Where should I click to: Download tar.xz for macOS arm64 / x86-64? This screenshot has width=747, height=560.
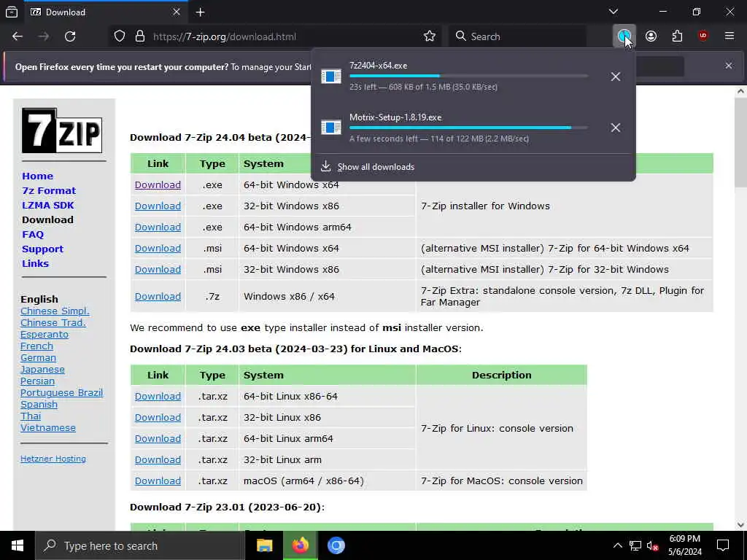click(158, 481)
